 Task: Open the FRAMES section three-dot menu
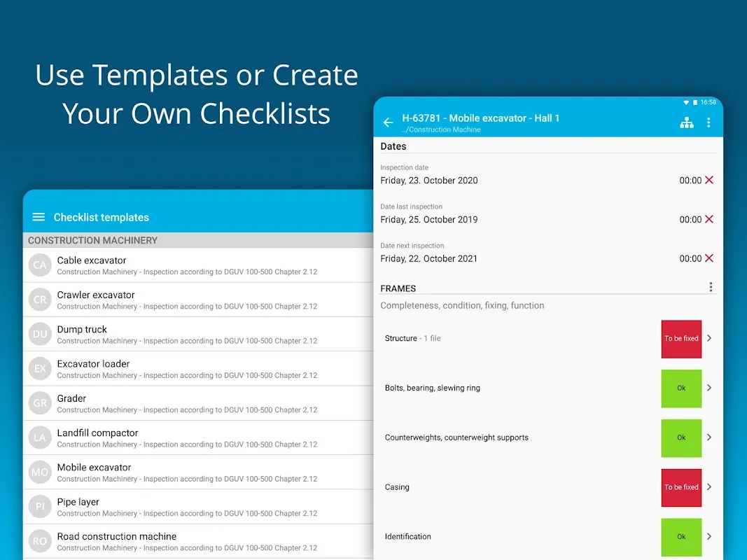pos(711,287)
